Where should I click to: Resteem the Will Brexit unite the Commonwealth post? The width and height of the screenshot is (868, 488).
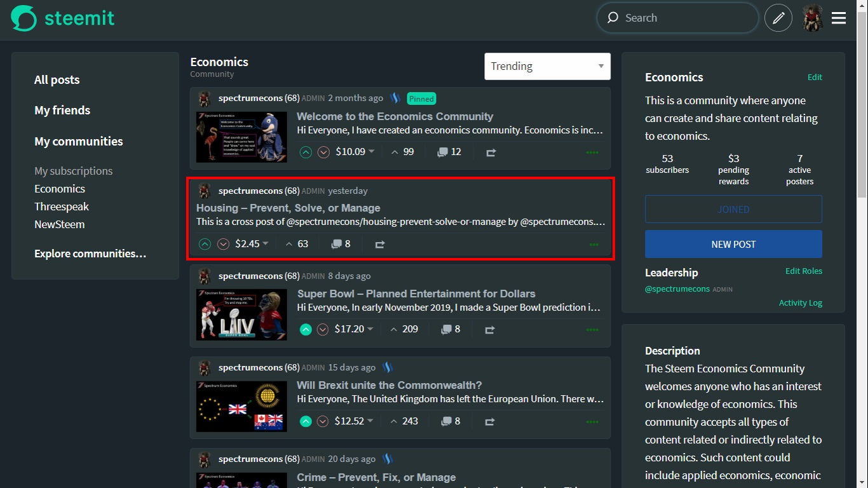(490, 421)
